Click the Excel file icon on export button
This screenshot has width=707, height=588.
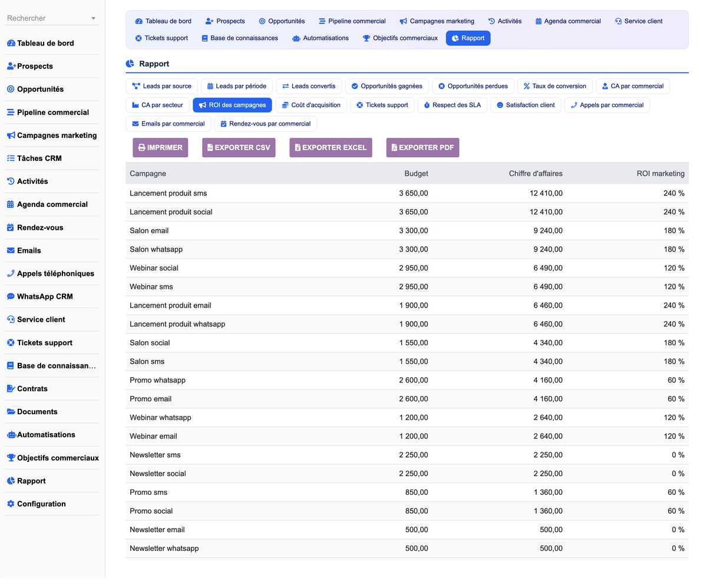pyautogui.click(x=298, y=148)
